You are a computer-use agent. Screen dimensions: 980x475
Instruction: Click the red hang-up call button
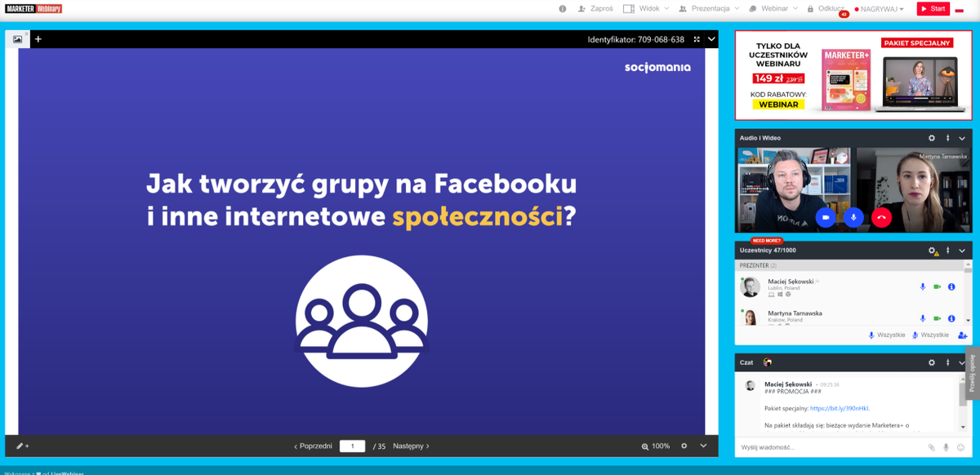coord(881,217)
